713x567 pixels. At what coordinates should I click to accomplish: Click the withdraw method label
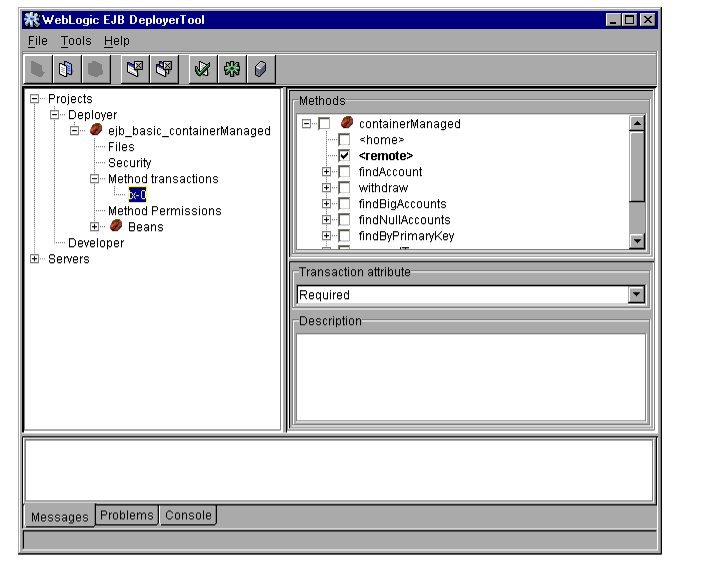[383, 188]
